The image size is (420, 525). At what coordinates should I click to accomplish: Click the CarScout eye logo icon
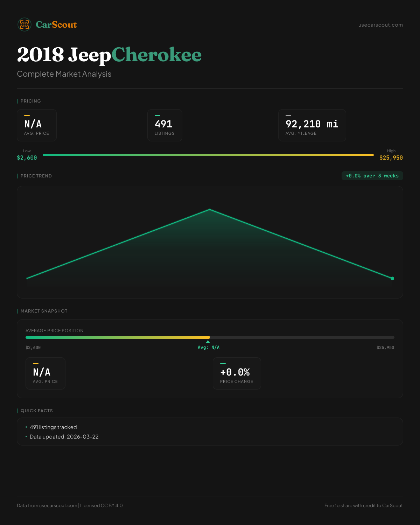click(24, 24)
